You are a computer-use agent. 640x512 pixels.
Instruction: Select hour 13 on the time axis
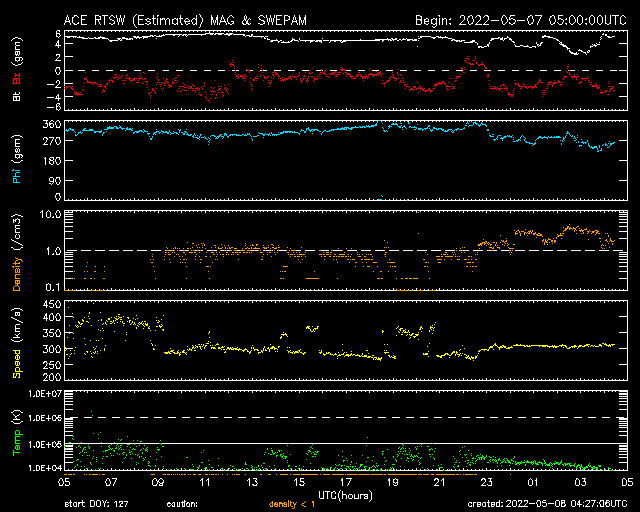[x=252, y=481]
